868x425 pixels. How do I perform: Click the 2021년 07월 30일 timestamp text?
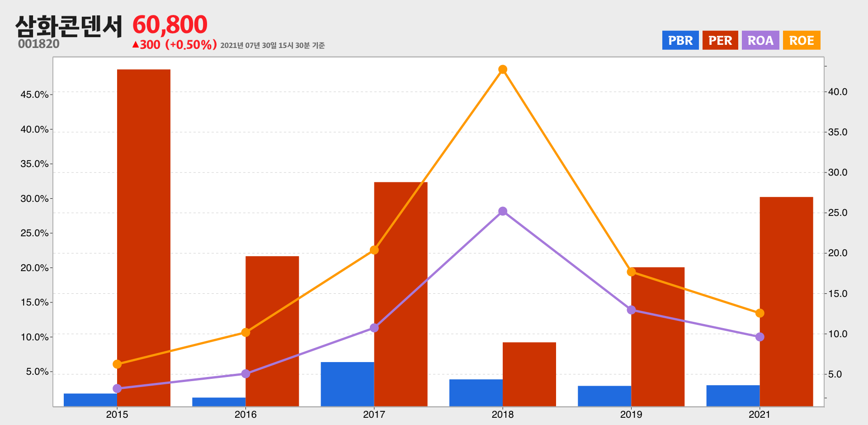(x=273, y=45)
